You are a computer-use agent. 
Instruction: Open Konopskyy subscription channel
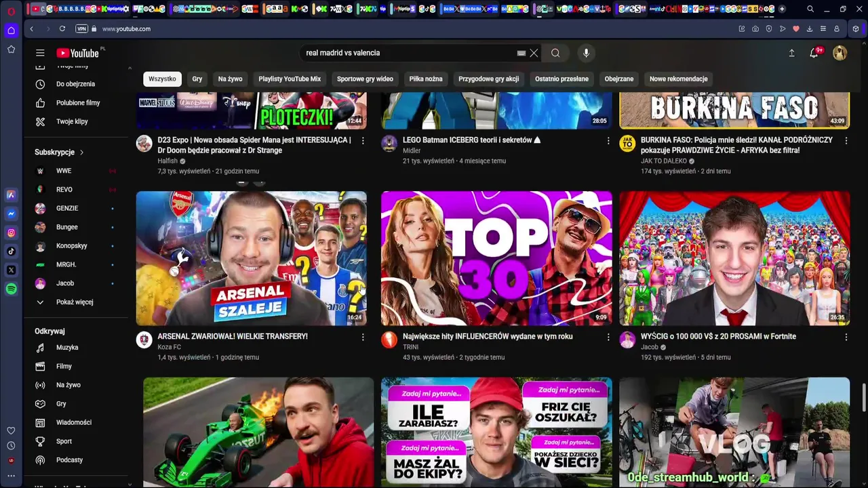[71, 246]
